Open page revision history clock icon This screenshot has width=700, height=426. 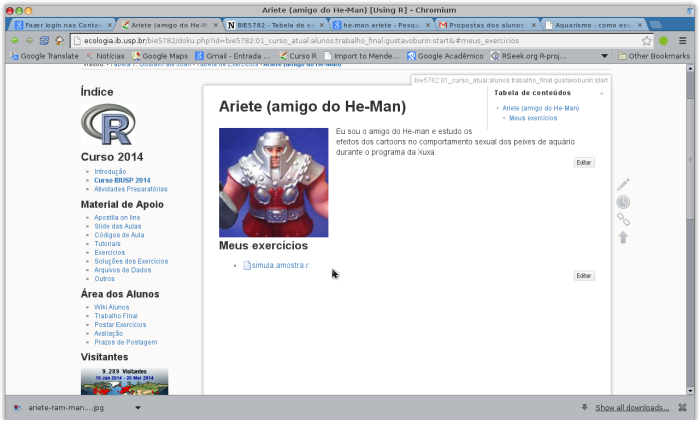(x=623, y=202)
